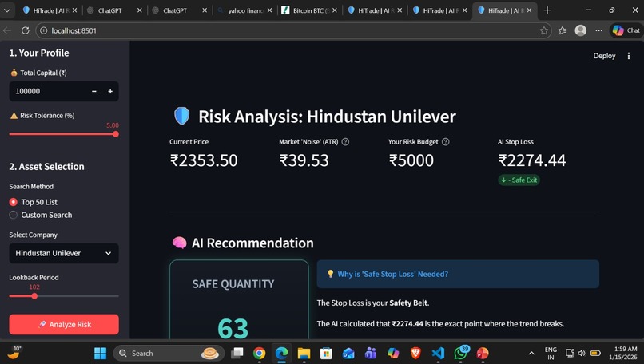Click the Lookback Period slider handle
The image size is (644, 364).
tap(34, 296)
